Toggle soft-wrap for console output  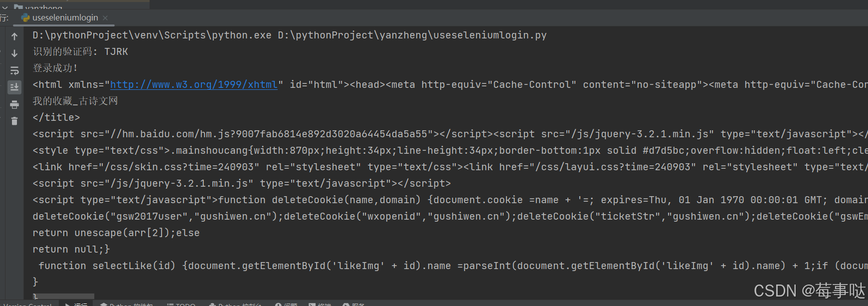coord(14,70)
